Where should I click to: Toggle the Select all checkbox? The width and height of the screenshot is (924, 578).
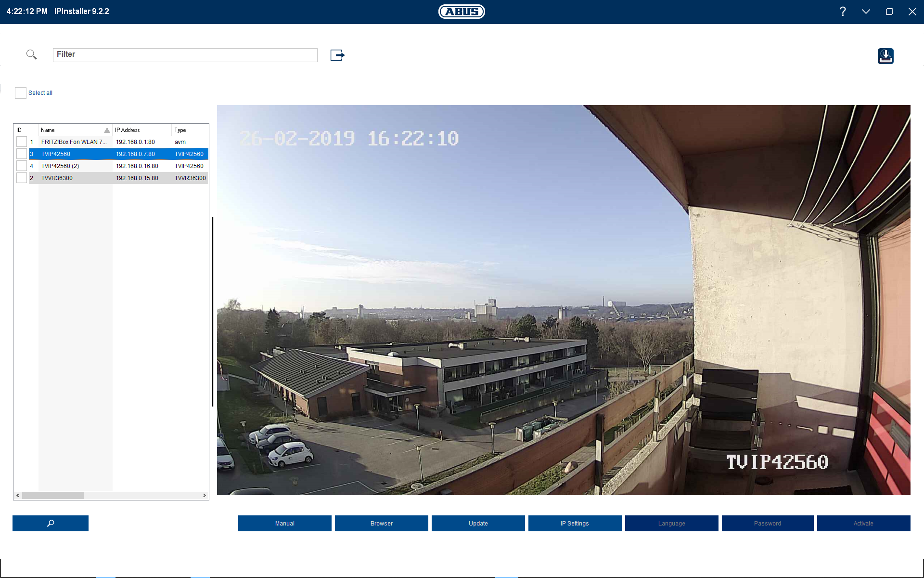21,93
